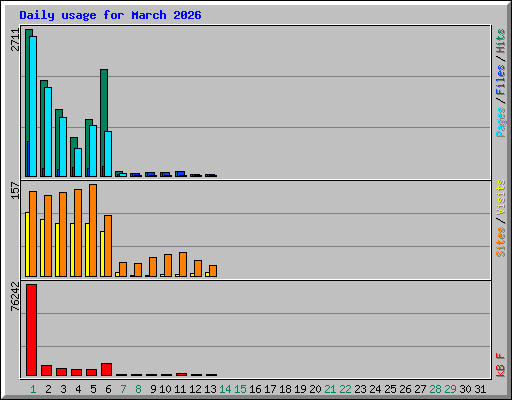Click day label 20 on the axis
512x400 pixels.
coord(315,389)
